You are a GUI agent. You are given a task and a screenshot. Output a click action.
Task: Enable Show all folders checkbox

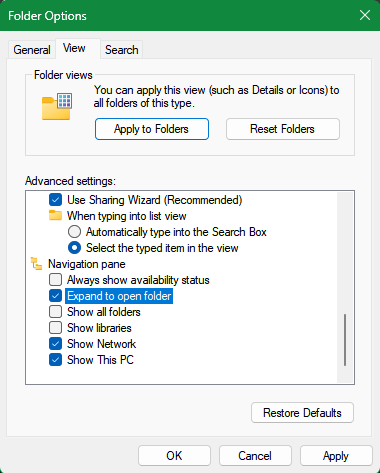[55, 312]
